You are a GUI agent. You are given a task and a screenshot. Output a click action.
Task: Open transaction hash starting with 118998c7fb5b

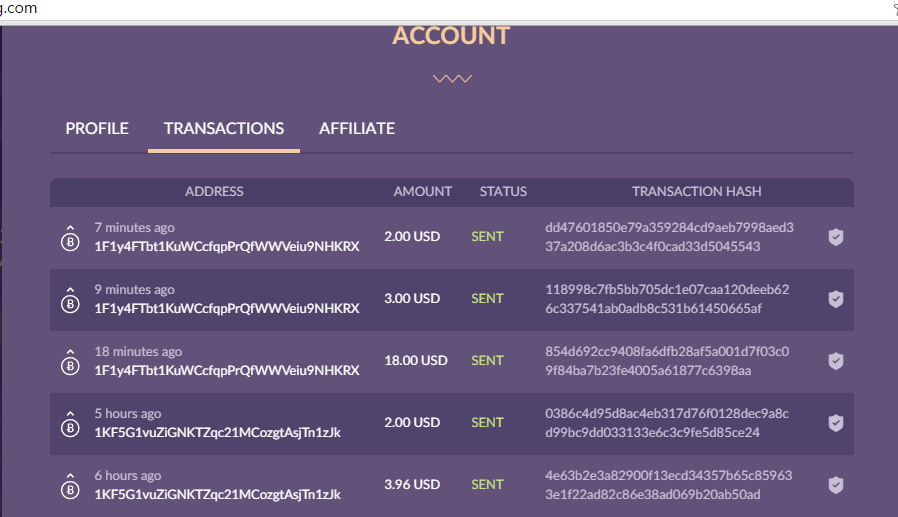667,299
